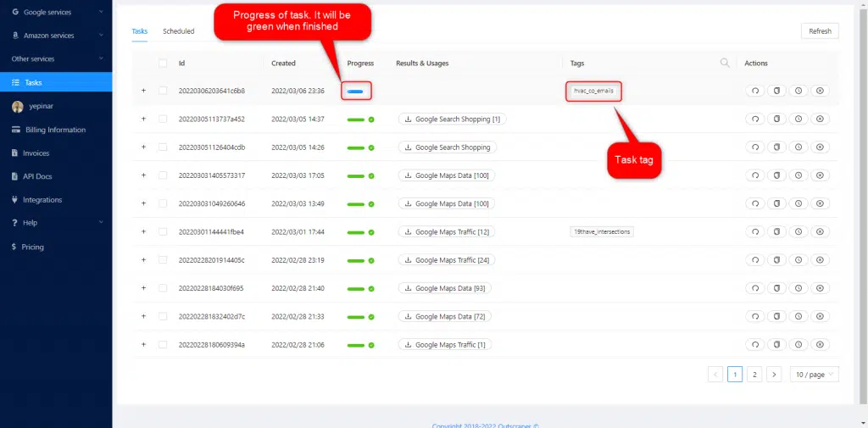Click the copy icon for task 20220305113737a452
The width and height of the screenshot is (868, 428).
[776, 120]
